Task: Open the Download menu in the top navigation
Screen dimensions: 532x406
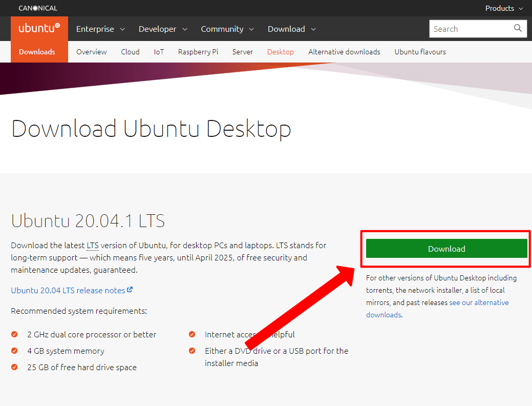Action: (x=292, y=29)
